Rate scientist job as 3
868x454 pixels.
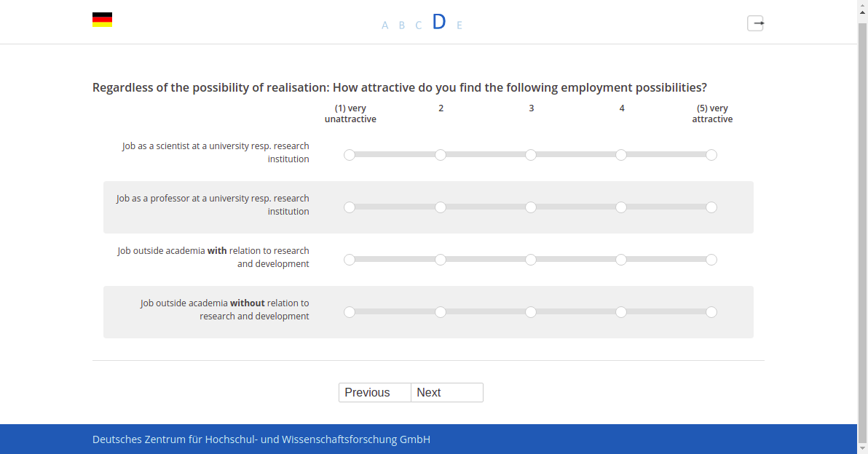tap(530, 155)
